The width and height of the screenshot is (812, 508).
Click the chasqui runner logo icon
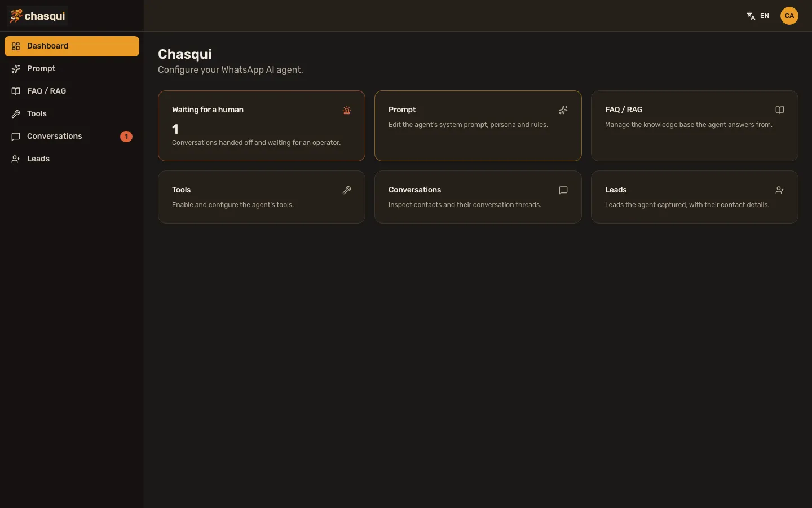(x=16, y=16)
